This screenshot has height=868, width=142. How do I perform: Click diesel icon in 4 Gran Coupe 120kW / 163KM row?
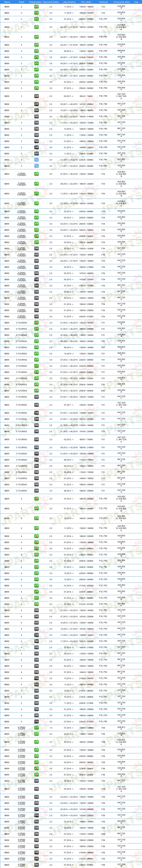pos(36,789)
